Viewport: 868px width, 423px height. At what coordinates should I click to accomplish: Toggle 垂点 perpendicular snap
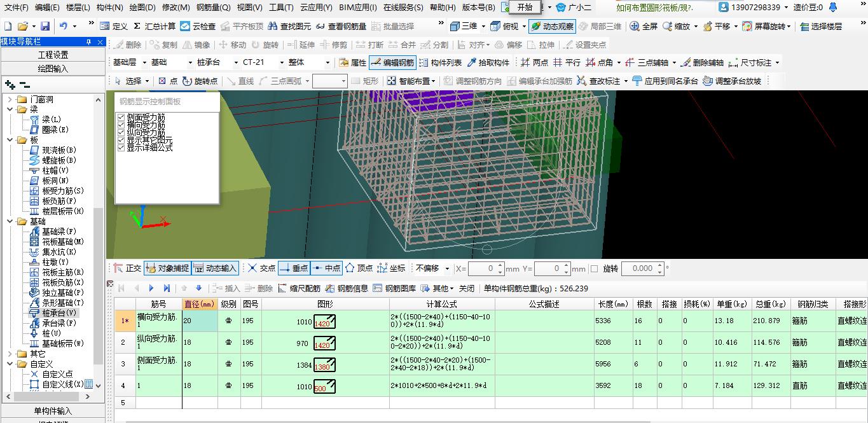click(294, 268)
